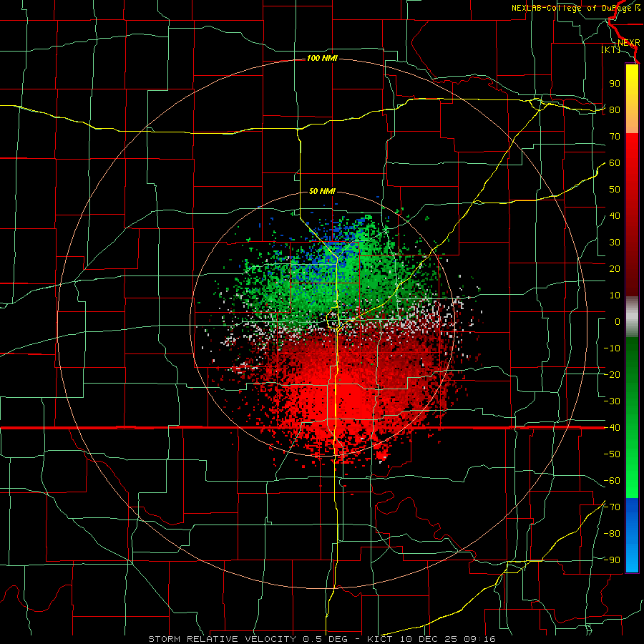Click the -90 label on velocity scale
This screenshot has width=644, height=644.
pos(612,560)
